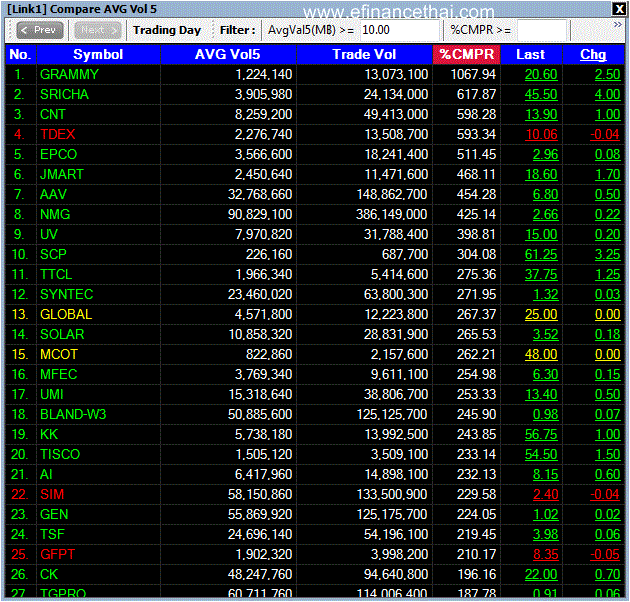Sort by the red %CMPR column header

point(466,54)
